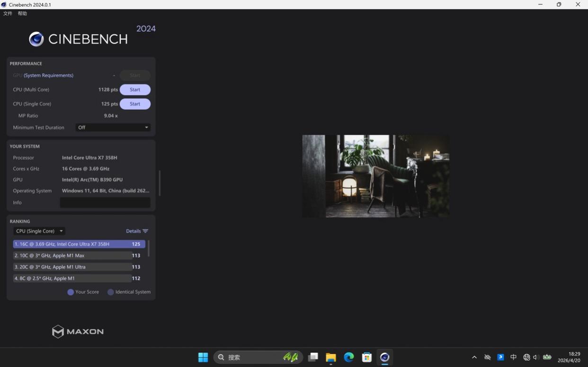Select ranking row 8C Apple M1
The width and height of the screenshot is (588, 367).
[79, 278]
